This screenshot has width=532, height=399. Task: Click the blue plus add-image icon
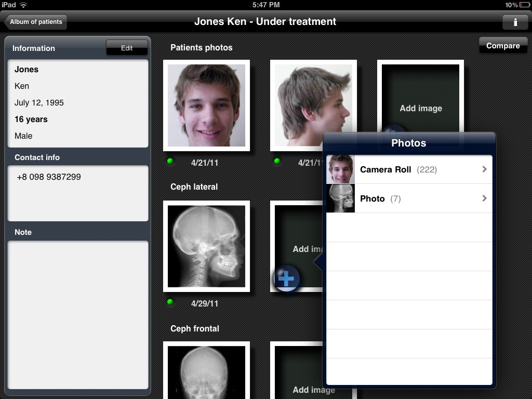point(286,279)
